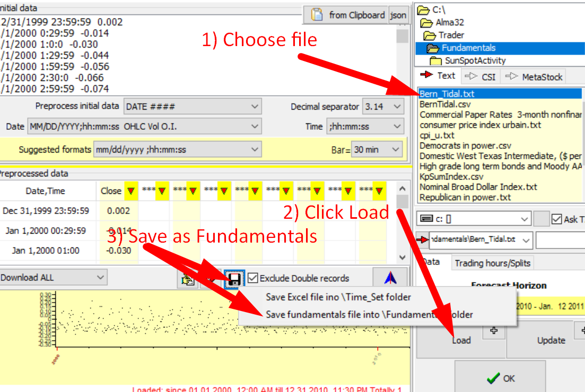This screenshot has width=585, height=392.
Task: Click the blue-red arrow icon button
Action: [x=390, y=278]
